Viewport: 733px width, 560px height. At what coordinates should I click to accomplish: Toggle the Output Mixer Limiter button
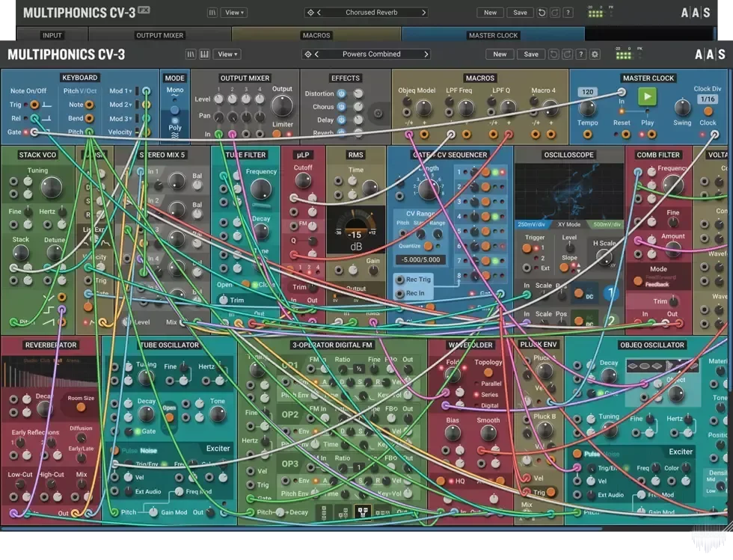(x=277, y=134)
